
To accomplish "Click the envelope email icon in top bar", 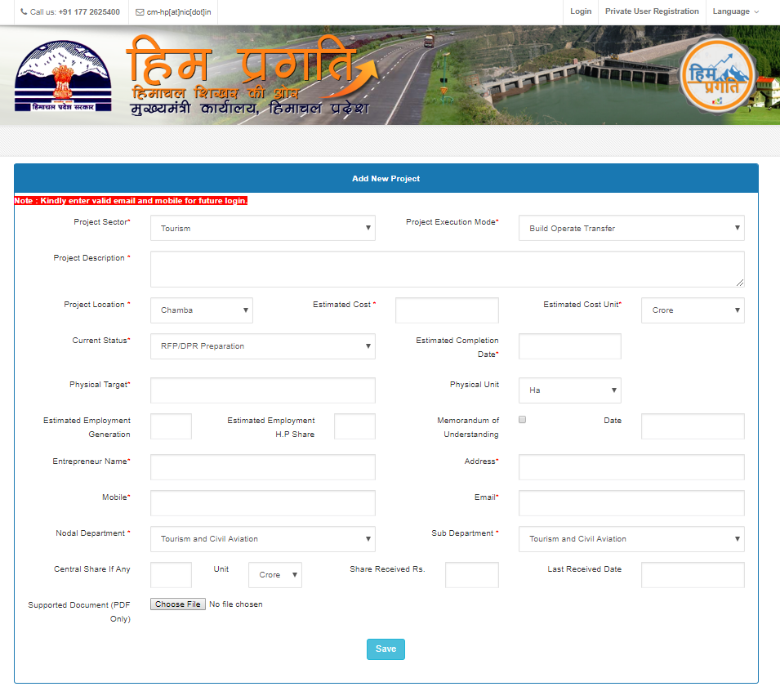I will [x=140, y=12].
